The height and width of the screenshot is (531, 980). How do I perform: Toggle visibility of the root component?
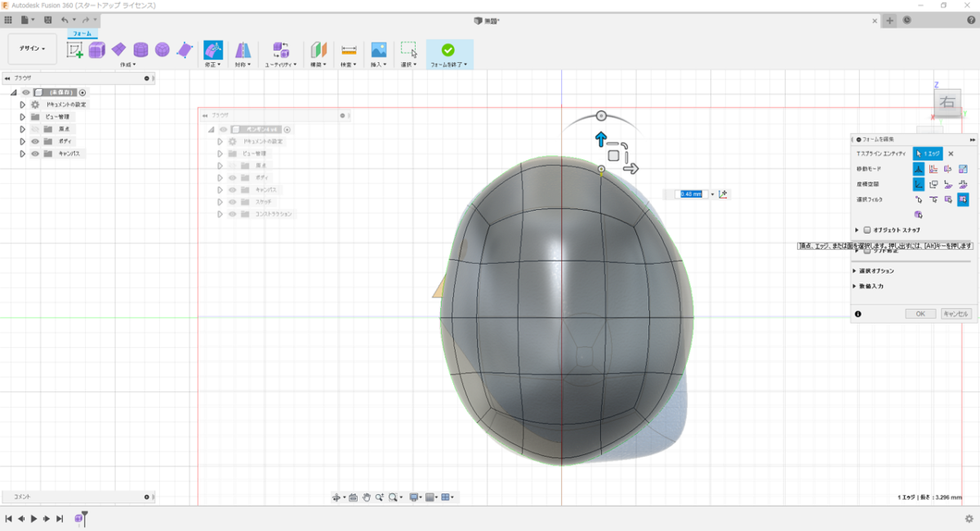click(x=26, y=92)
